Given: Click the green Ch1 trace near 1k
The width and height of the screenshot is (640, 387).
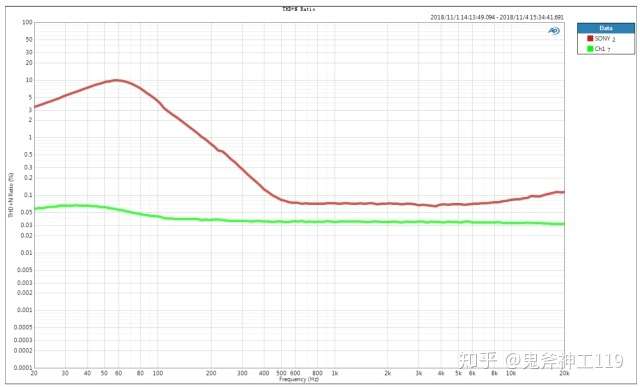Looking at the screenshot, I should (335, 222).
